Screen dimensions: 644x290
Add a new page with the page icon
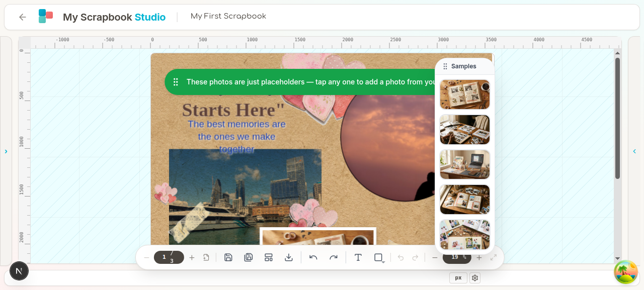[206, 257]
